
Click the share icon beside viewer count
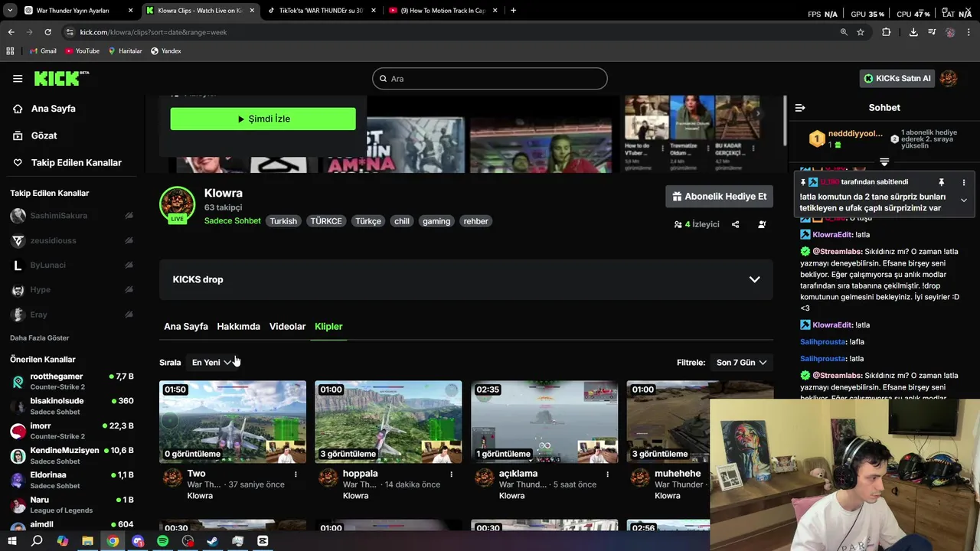click(x=735, y=224)
